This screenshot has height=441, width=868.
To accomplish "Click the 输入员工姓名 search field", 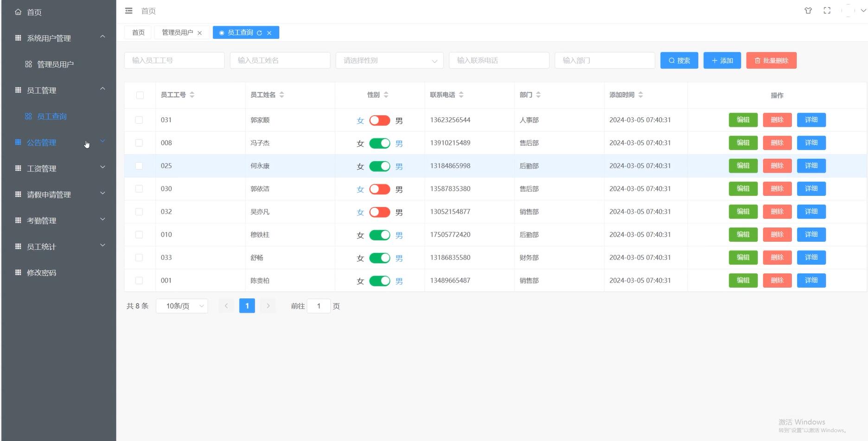I will (x=280, y=60).
